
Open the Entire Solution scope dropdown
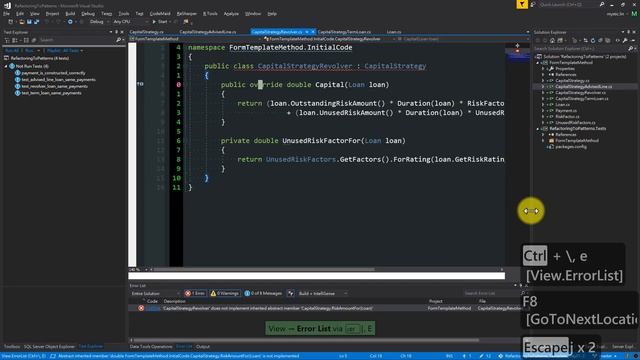pos(155,293)
